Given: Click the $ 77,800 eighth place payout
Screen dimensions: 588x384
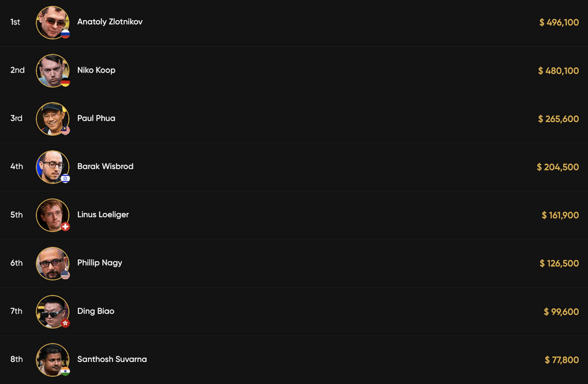Looking at the screenshot, I should coord(562,360).
